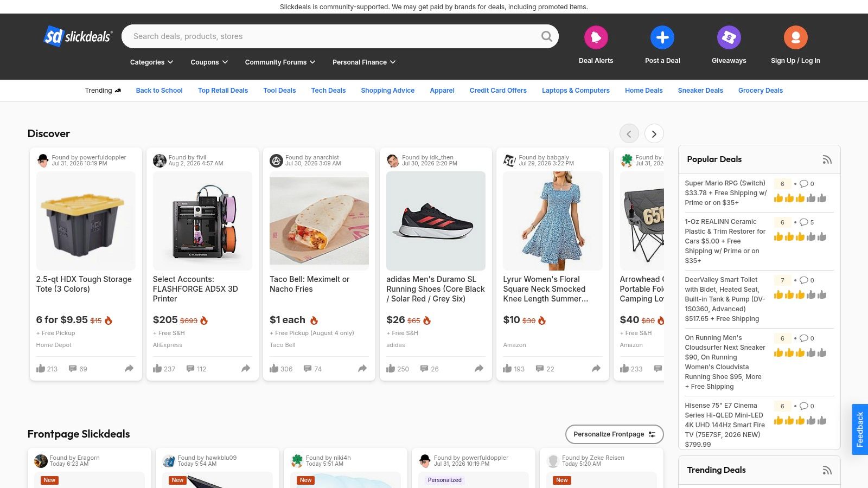This screenshot has height=488, width=868.
Task: Click the Slickdeals logo
Action: 78,36
